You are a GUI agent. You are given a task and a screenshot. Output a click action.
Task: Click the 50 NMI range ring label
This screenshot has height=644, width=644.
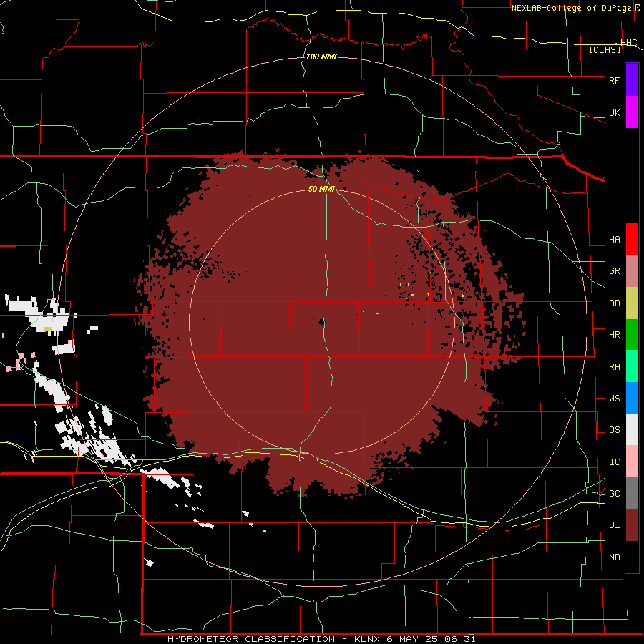[x=321, y=189]
